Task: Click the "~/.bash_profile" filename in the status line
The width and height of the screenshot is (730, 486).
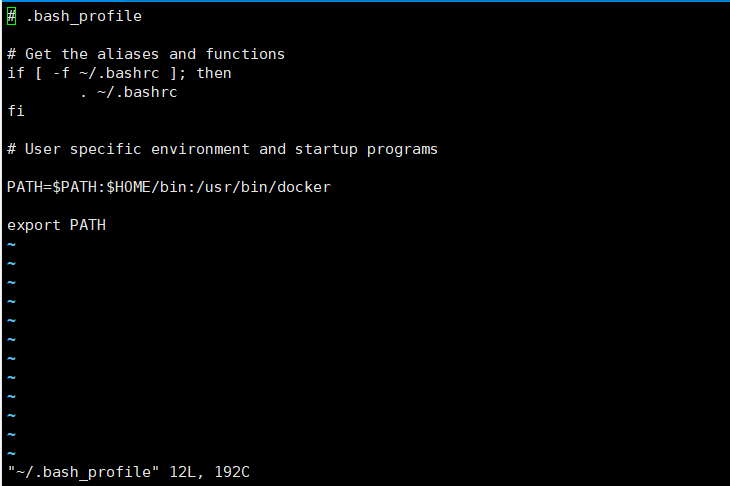Action: tap(83, 471)
